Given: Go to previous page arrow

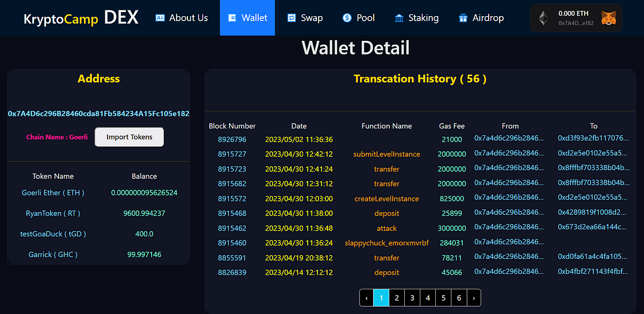Looking at the screenshot, I should point(366,298).
